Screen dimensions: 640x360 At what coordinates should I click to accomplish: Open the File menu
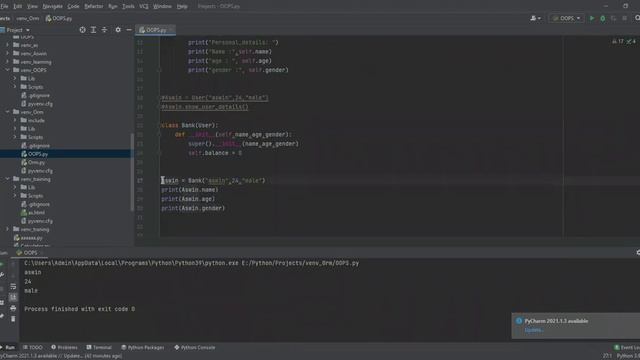pyautogui.click(x=4, y=6)
